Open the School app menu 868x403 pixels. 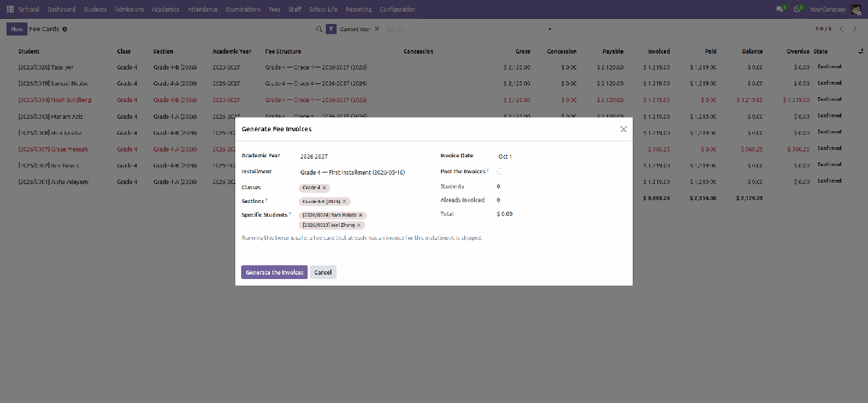click(29, 9)
